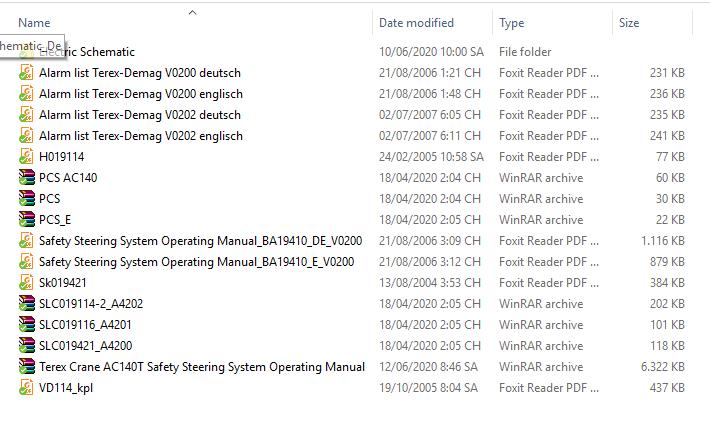Click the VD114_kpl PDF icon
The image size is (710, 444).
(x=26, y=387)
